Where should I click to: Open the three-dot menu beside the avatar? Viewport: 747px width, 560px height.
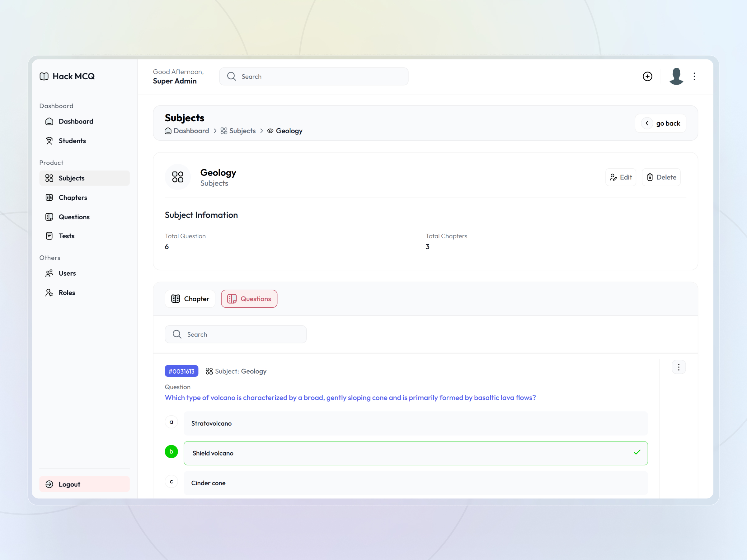tap(694, 76)
